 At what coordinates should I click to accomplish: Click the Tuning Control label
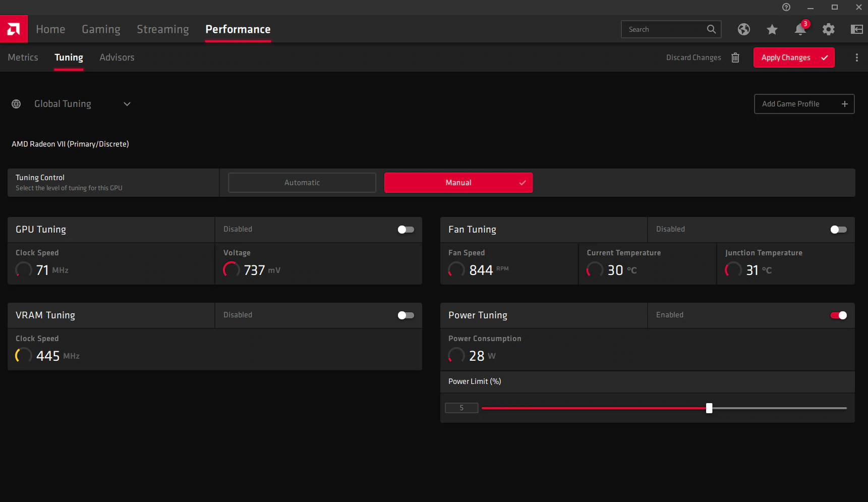point(40,178)
